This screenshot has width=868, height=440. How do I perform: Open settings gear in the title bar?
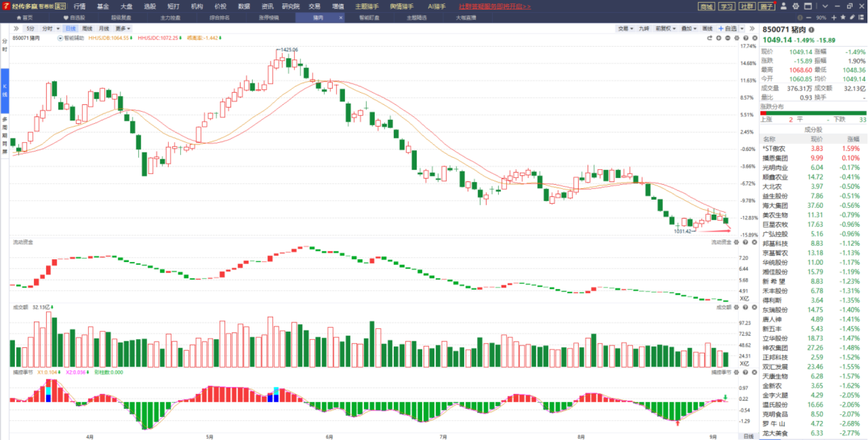point(796,6)
